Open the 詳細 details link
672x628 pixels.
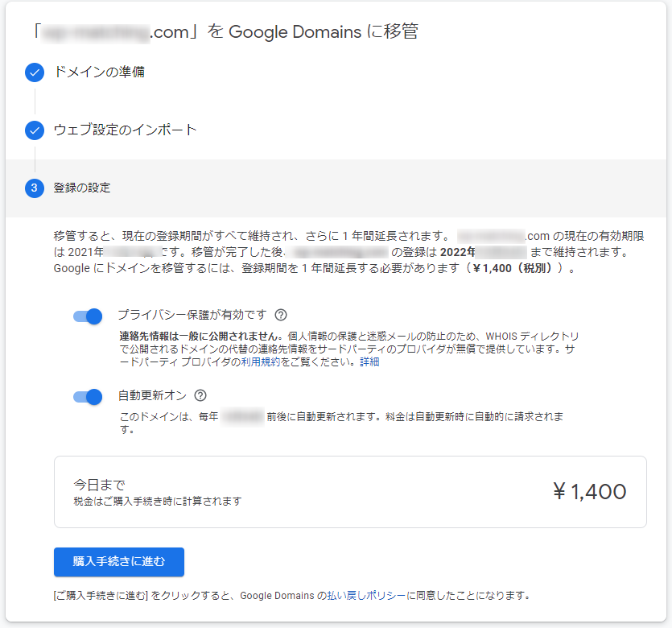pyautogui.click(x=369, y=362)
